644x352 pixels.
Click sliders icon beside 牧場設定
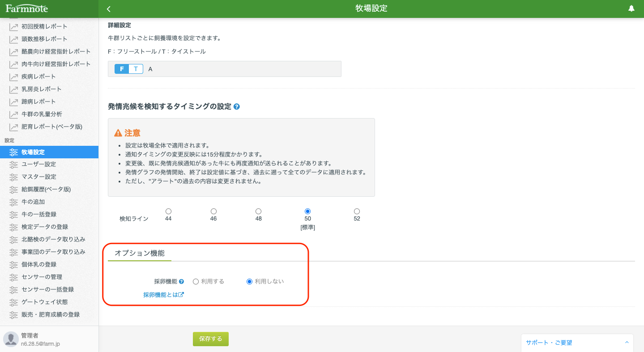point(13,152)
